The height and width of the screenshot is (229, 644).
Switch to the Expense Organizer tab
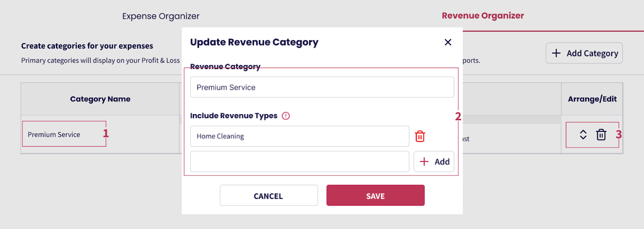click(161, 16)
